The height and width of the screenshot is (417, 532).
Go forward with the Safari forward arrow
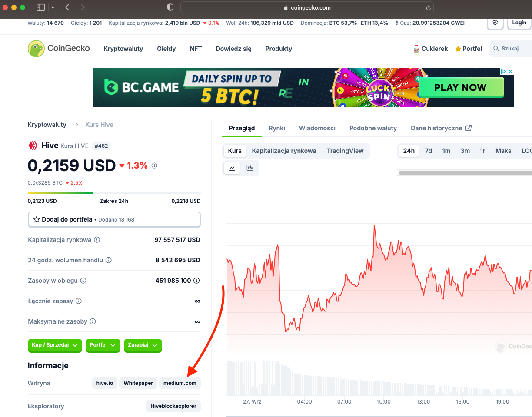coord(83,7)
